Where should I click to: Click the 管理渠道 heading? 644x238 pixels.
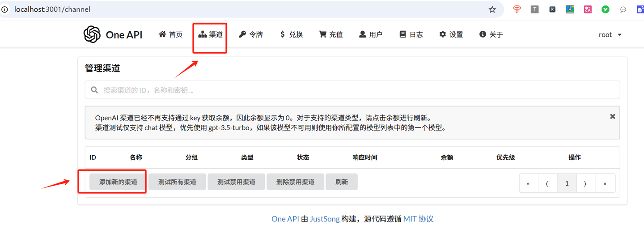102,68
